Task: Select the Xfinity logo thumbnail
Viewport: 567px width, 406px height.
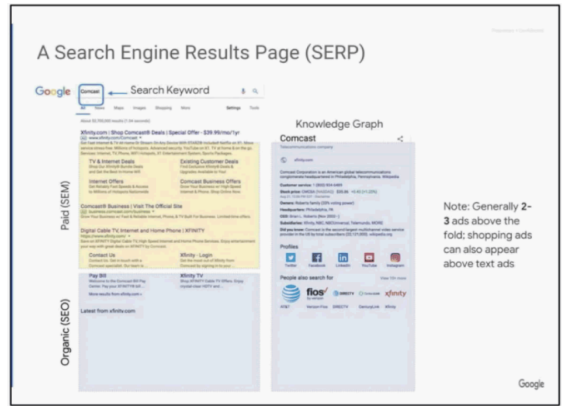Action: (x=396, y=293)
